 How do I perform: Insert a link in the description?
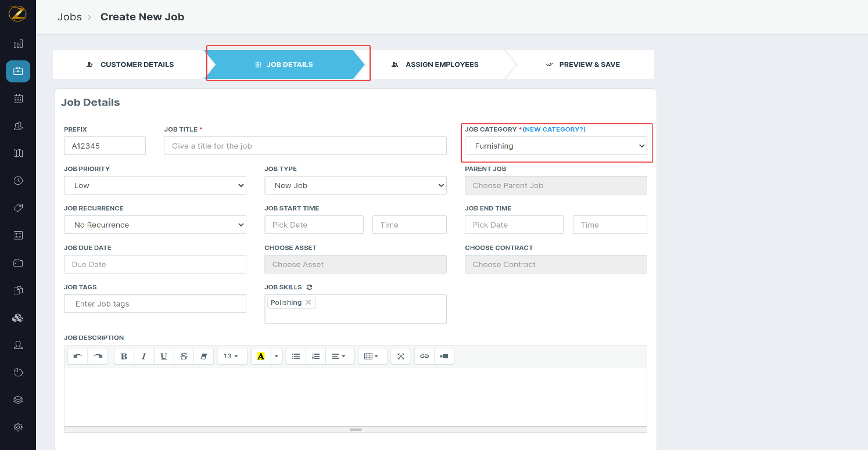click(x=425, y=357)
